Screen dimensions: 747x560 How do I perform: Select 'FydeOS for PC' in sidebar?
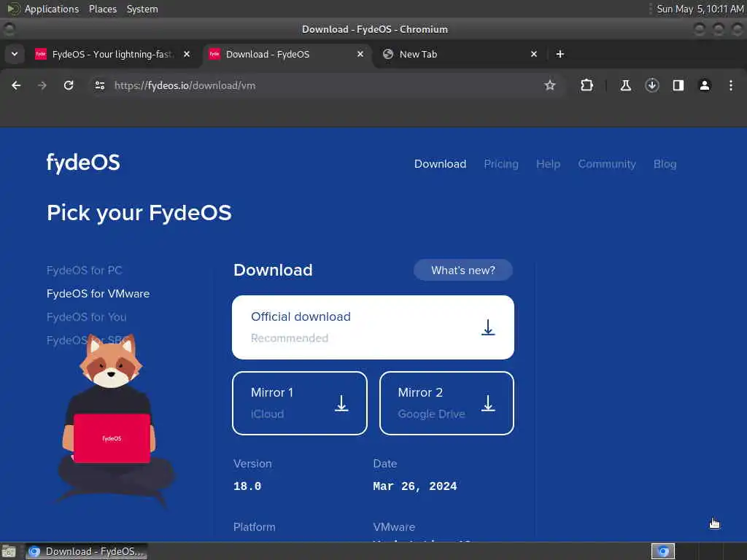[85, 270]
